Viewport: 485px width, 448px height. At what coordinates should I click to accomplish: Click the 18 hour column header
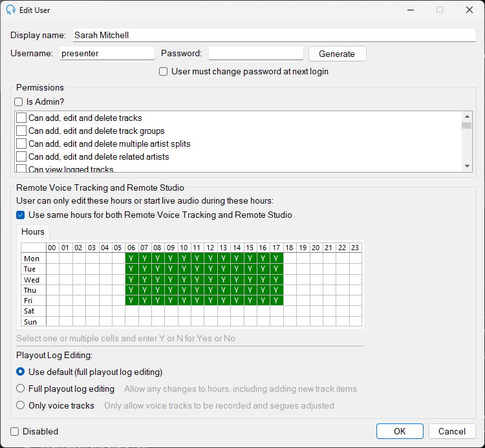click(x=290, y=248)
